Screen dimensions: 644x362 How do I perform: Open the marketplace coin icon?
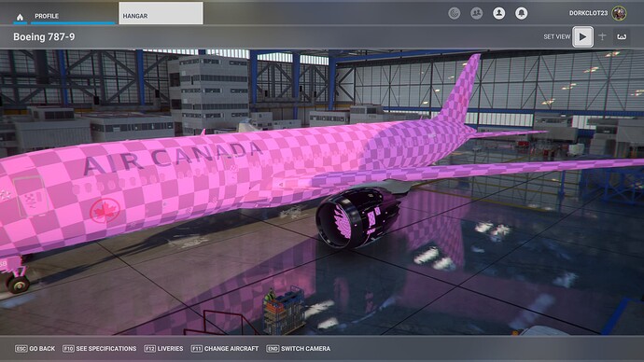click(x=454, y=14)
